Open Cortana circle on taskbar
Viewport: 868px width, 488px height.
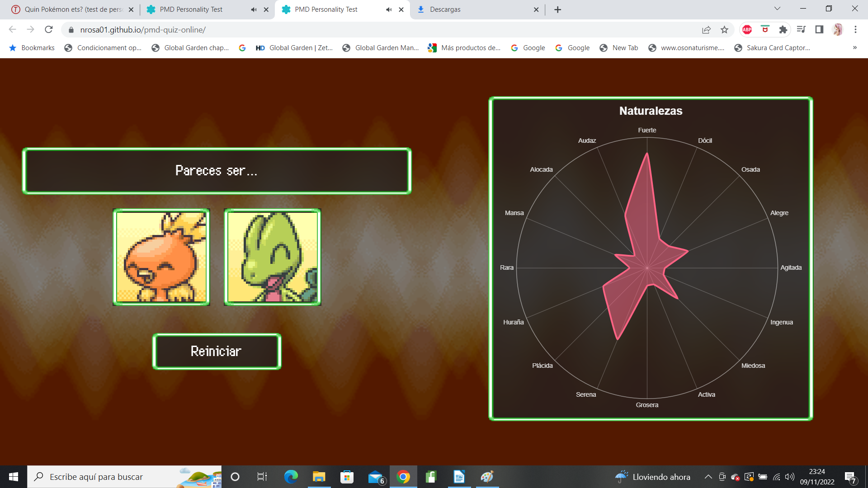click(235, 477)
